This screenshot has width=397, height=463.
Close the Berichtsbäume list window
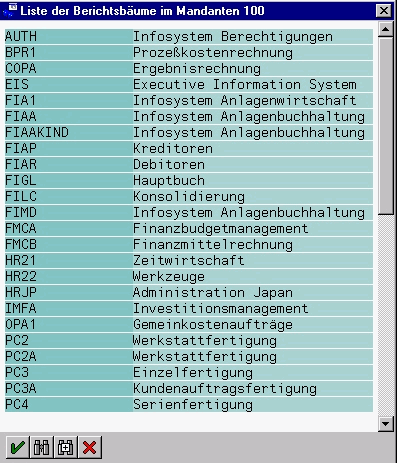tap(384, 11)
